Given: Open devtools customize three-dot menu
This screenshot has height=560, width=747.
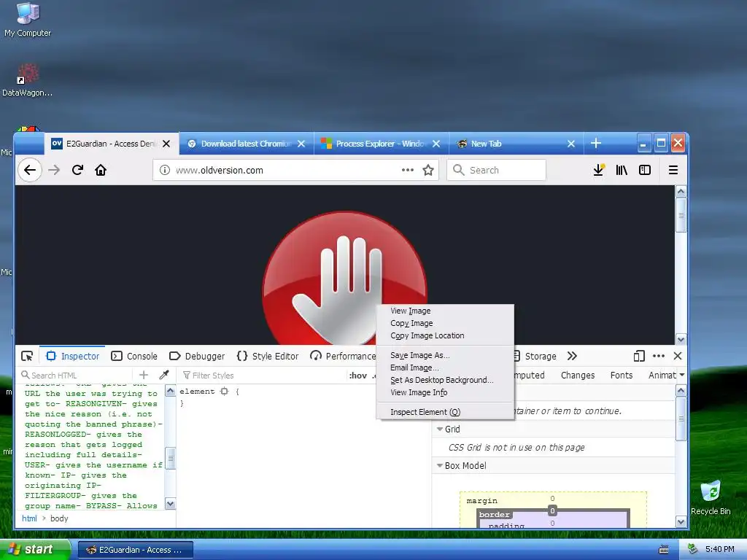Looking at the screenshot, I should 659,356.
